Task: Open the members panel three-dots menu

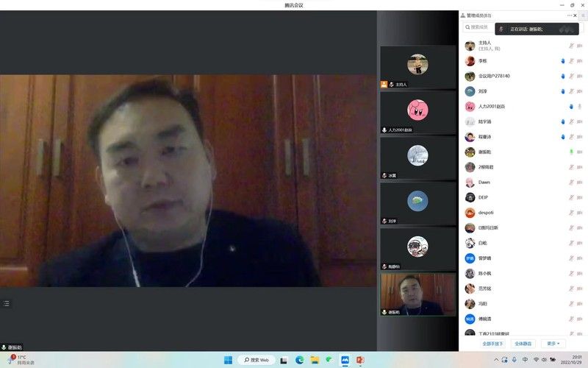Action: 570,15
